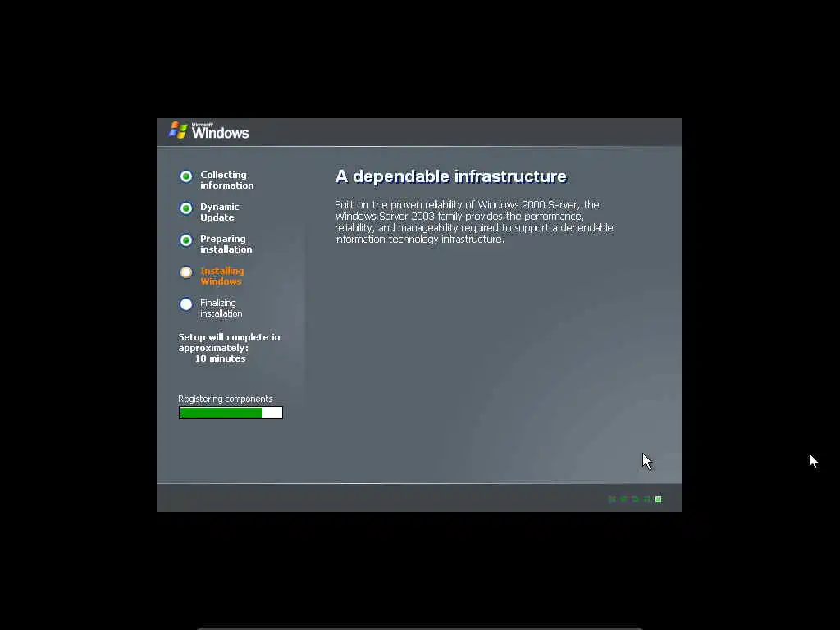Viewport: 840px width, 630px height.
Task: Click the "Dynamic Update" step label
Action: (220, 212)
